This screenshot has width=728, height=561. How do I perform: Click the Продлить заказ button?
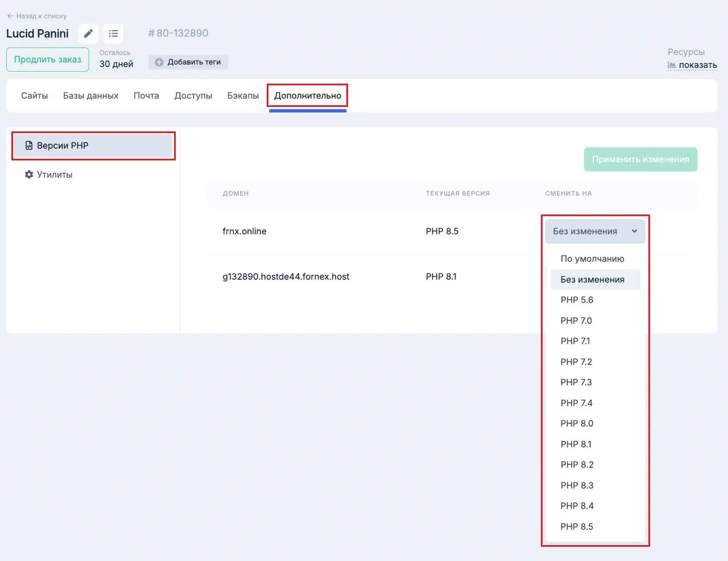click(x=47, y=59)
